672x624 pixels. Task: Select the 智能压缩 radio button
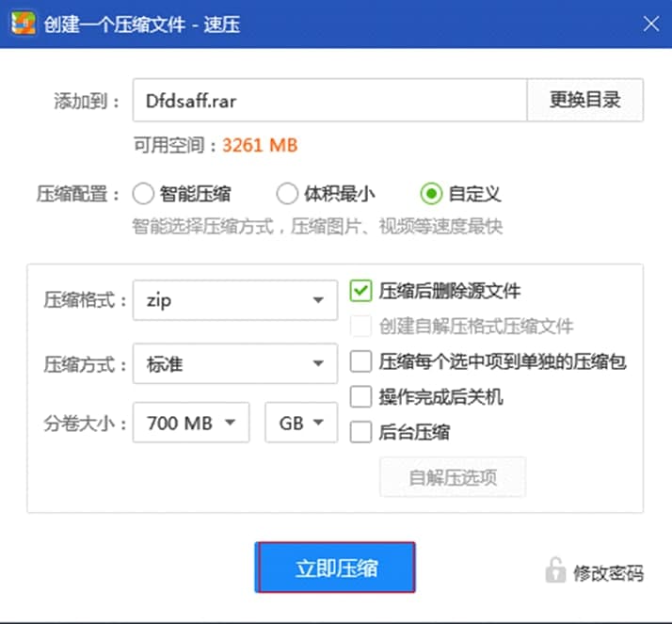tap(143, 194)
